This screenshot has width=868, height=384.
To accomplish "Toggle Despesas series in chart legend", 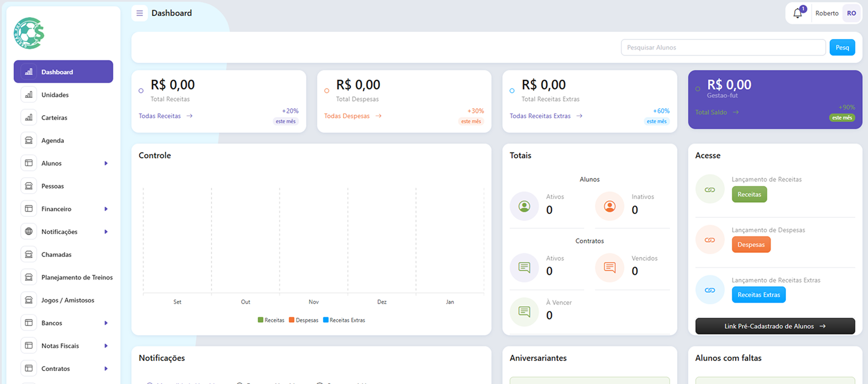I will 303,320.
